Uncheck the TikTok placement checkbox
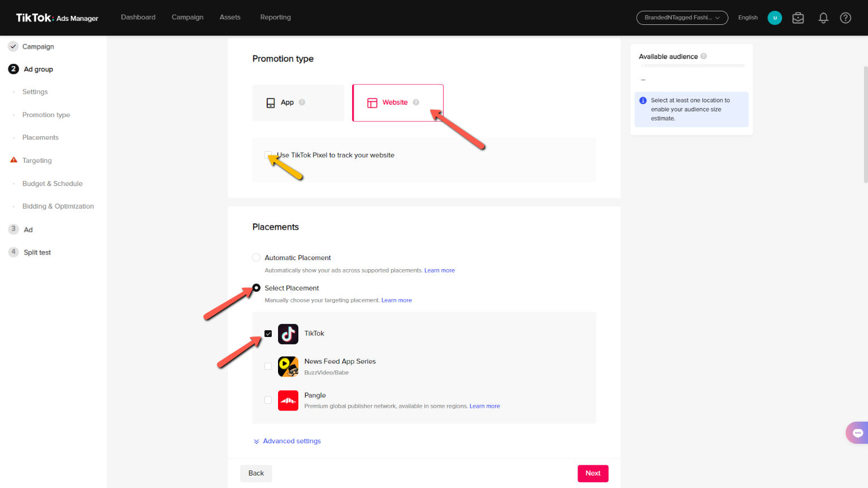This screenshot has height=488, width=868. [268, 334]
